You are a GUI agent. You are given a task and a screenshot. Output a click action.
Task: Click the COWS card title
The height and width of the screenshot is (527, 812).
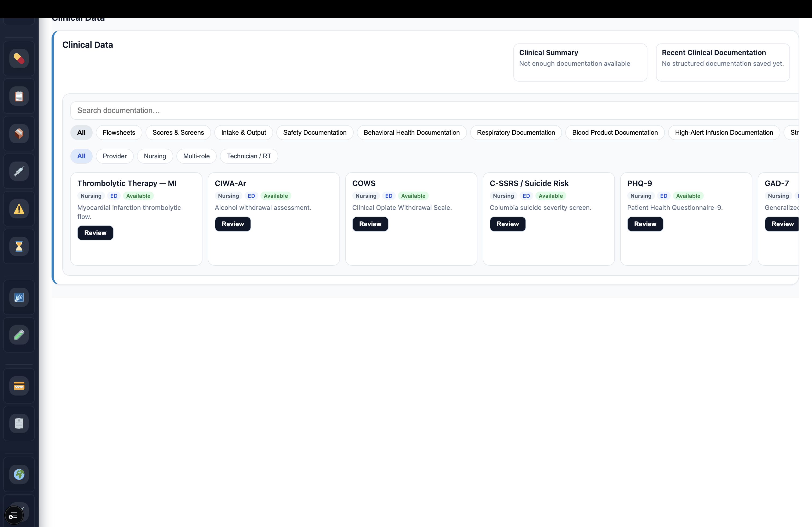364,183
